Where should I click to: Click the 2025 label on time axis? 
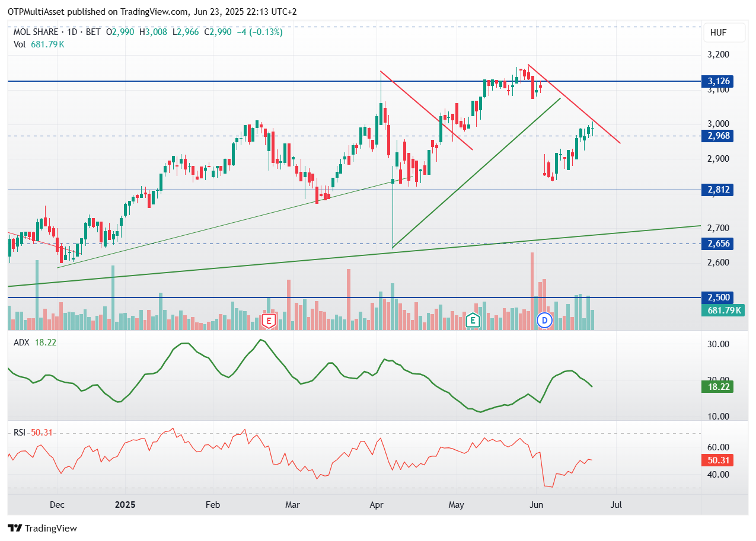[125, 505]
